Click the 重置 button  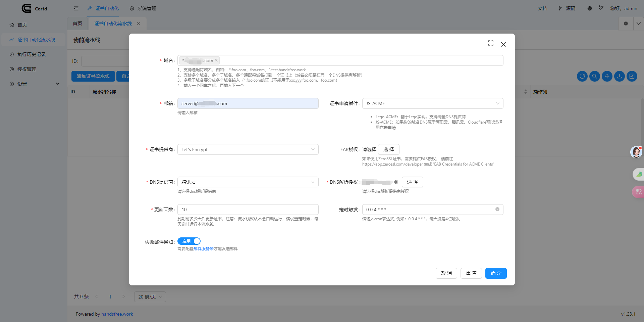pyautogui.click(x=471, y=273)
